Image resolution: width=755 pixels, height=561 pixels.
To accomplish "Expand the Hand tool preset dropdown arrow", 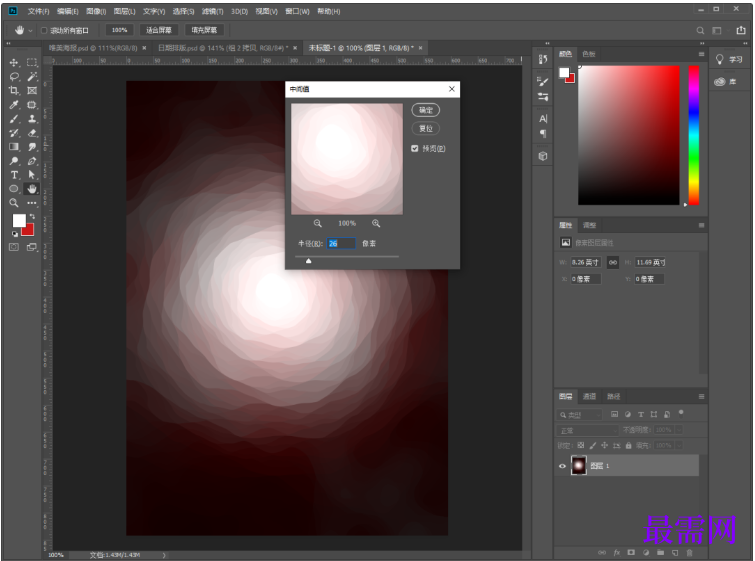I will coord(30,30).
